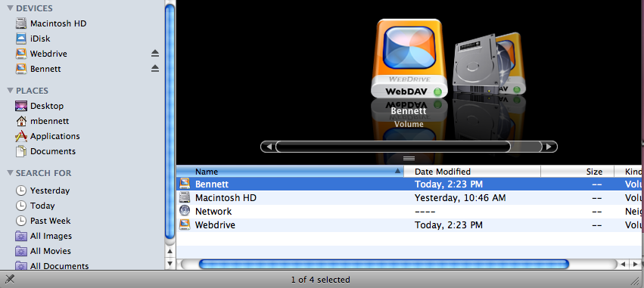Viewport: 644px width, 288px height.
Task: Click the Name column header label
Action: [207, 172]
